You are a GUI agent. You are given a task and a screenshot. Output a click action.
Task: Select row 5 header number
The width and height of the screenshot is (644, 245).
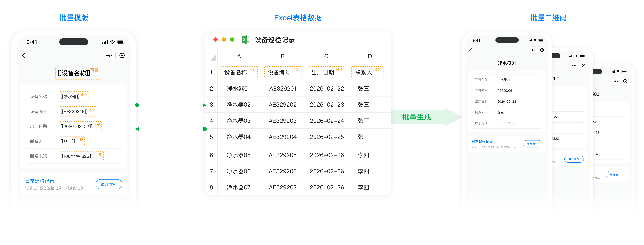point(211,137)
